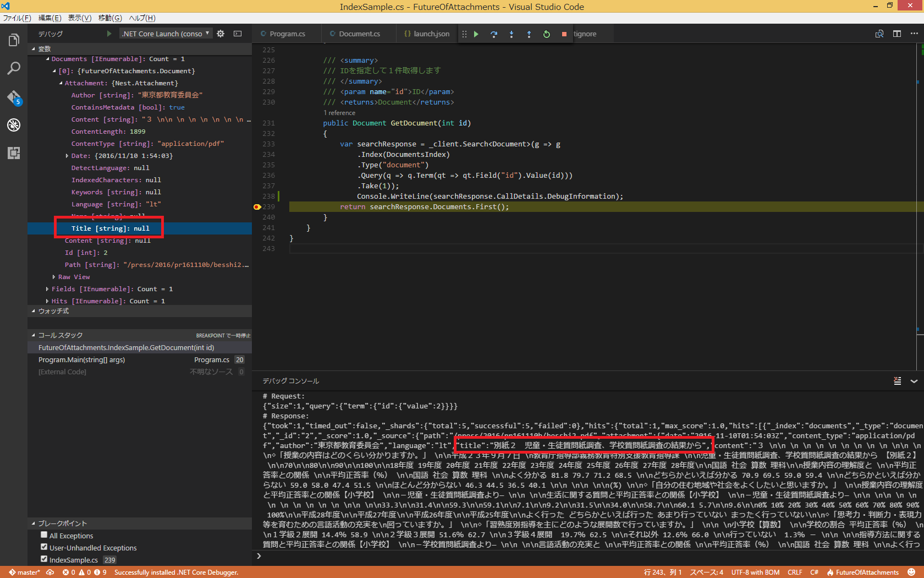The image size is (924, 578).
Task: Uncheck the IndexSample.cs breakpoint
Action: pos(44,559)
